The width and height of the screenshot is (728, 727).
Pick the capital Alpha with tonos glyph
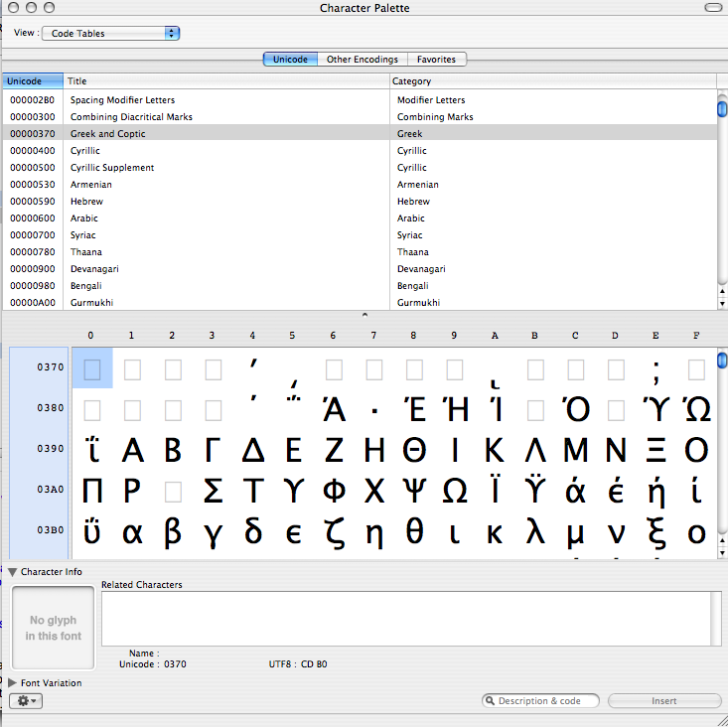pos(334,408)
